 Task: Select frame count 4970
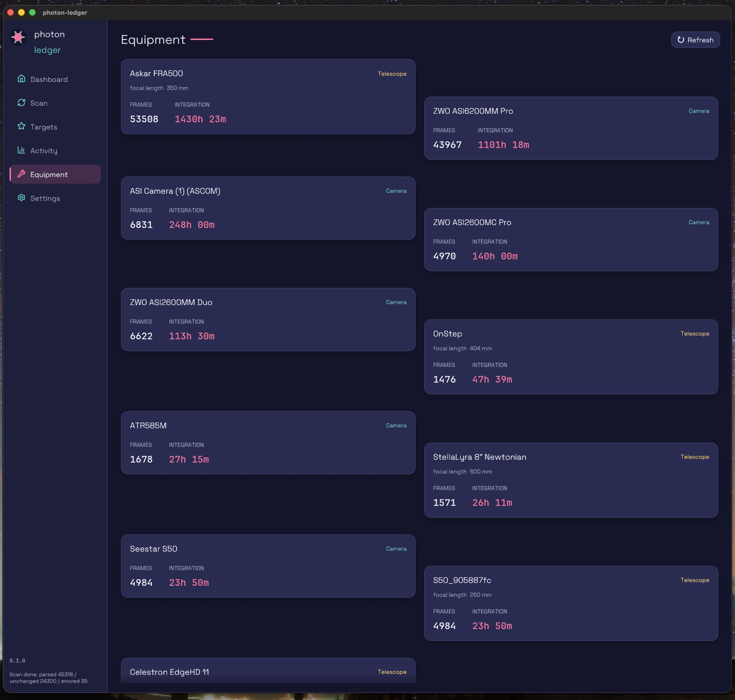(x=445, y=256)
